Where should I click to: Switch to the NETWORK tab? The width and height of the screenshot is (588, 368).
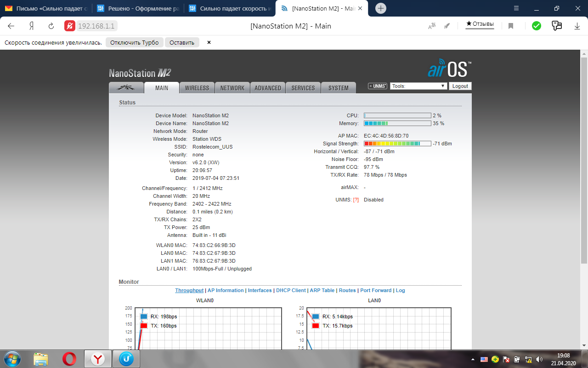pos(232,87)
